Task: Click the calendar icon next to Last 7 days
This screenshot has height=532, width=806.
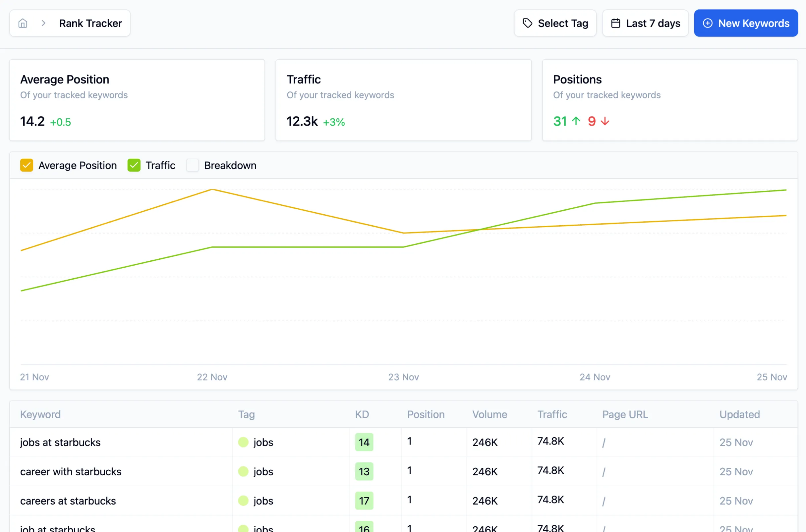Action: point(616,23)
